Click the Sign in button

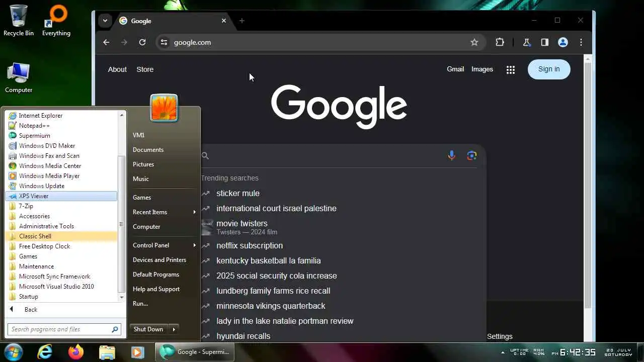click(549, 69)
